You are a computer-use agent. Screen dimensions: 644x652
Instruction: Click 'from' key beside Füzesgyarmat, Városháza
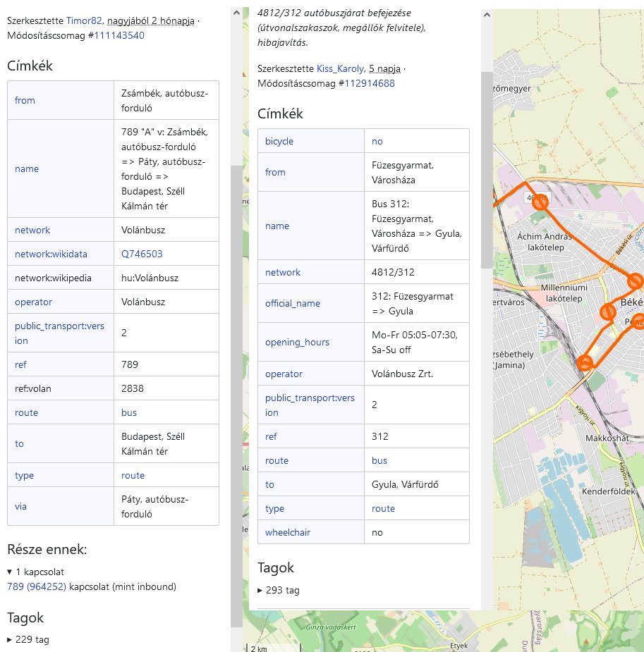(275, 172)
